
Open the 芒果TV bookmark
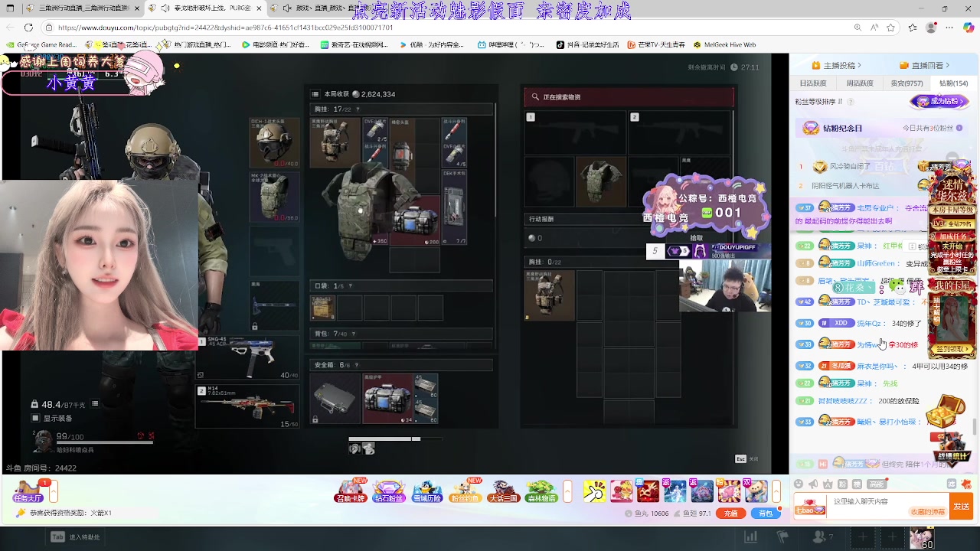click(656, 45)
